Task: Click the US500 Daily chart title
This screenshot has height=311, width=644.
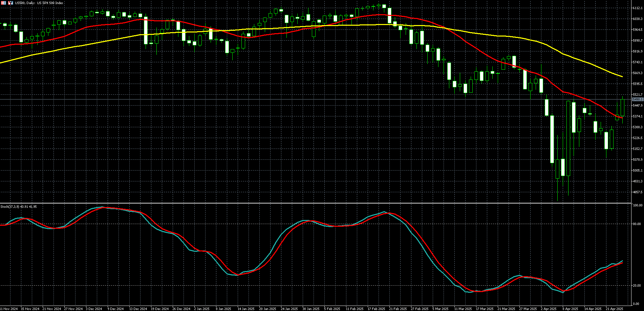Action: coord(39,3)
